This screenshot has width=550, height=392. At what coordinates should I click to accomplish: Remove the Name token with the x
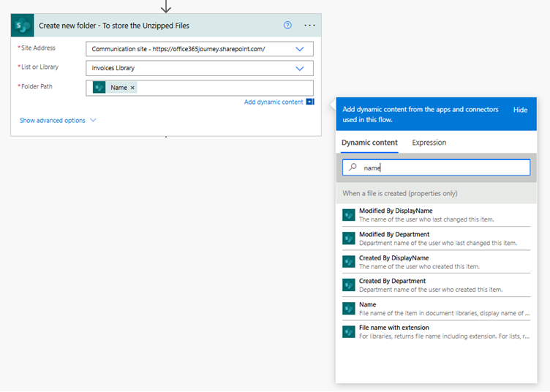click(x=132, y=88)
